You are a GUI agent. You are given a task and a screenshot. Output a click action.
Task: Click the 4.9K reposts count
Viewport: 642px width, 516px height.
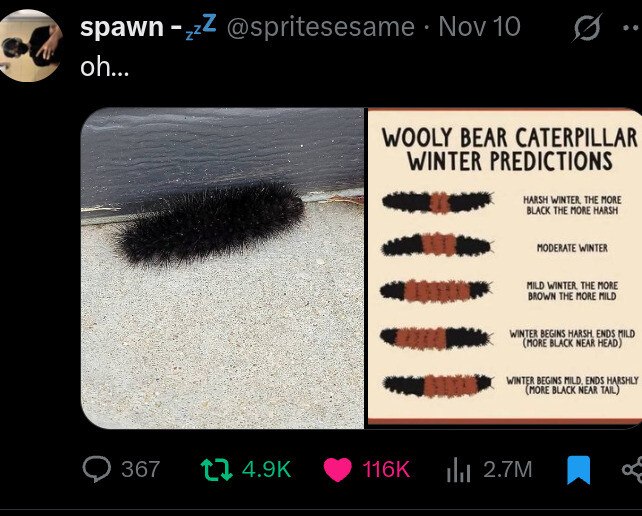tap(266, 469)
